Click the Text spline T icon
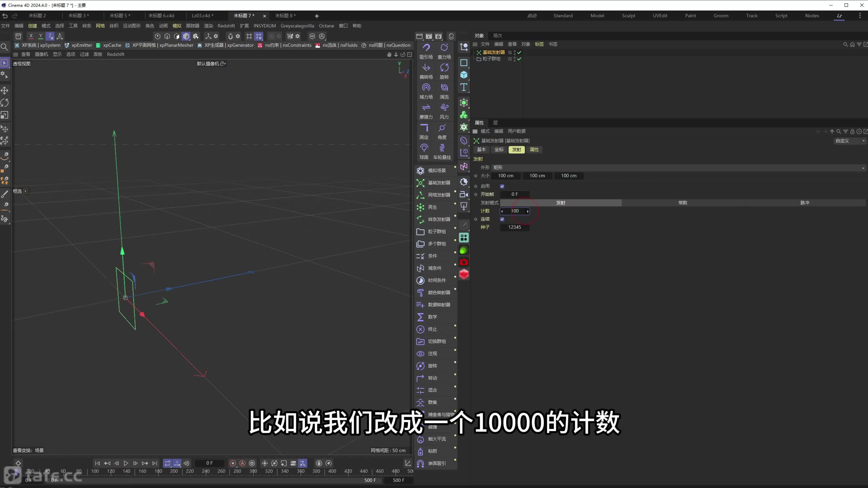868x488 pixels. 464,87
